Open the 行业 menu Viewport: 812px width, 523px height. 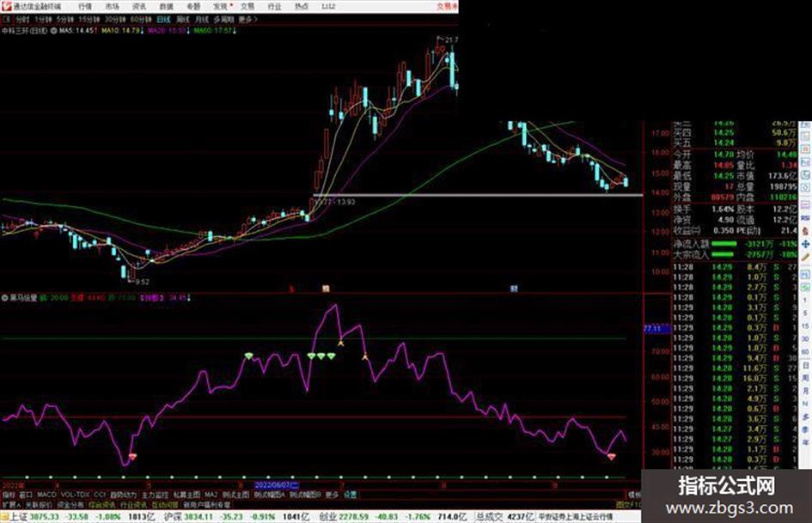click(274, 6)
